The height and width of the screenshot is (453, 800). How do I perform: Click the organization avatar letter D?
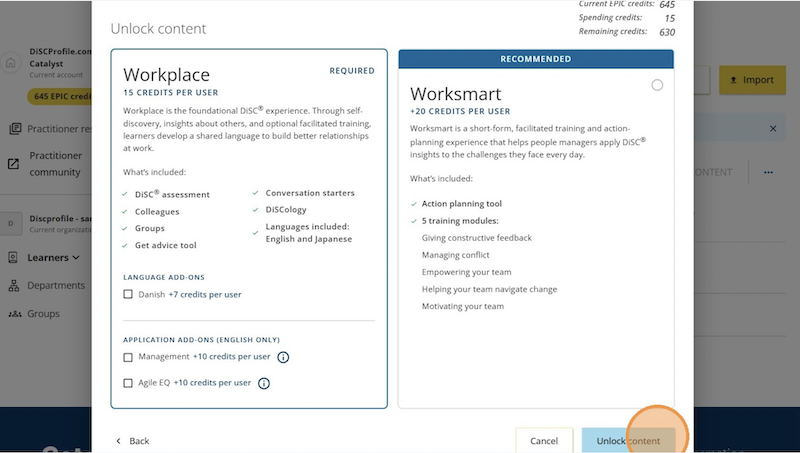[11, 223]
